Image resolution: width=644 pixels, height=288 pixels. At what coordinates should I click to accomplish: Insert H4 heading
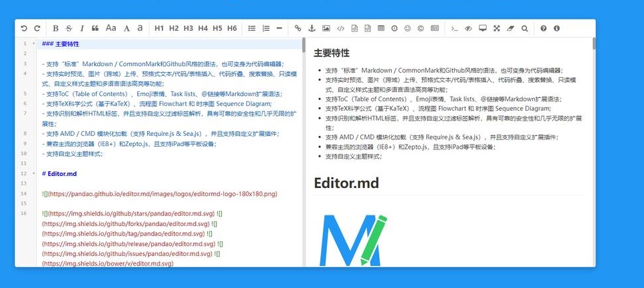tap(203, 29)
